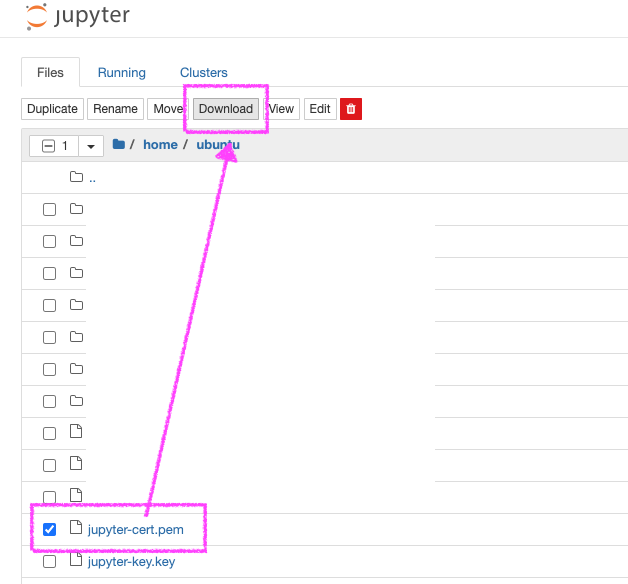Viewport: 628px width, 584px height.
Task: Switch to the Files tab
Action: pyautogui.click(x=50, y=72)
